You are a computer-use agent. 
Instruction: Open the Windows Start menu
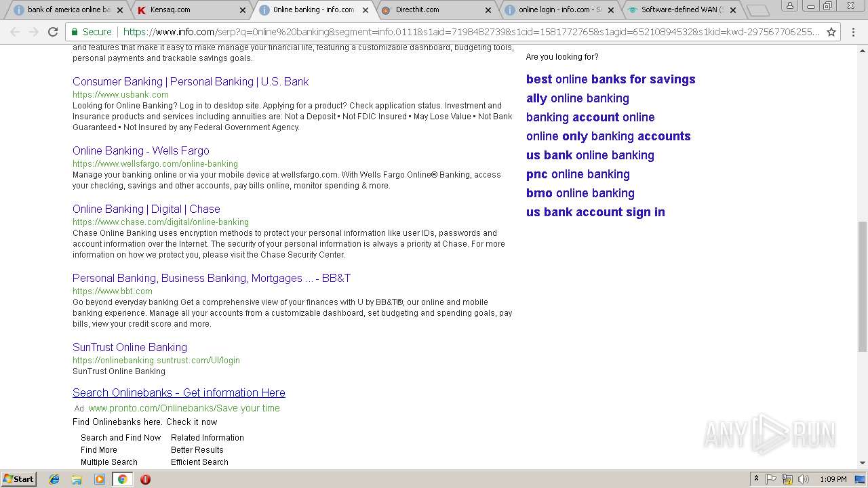click(18, 479)
